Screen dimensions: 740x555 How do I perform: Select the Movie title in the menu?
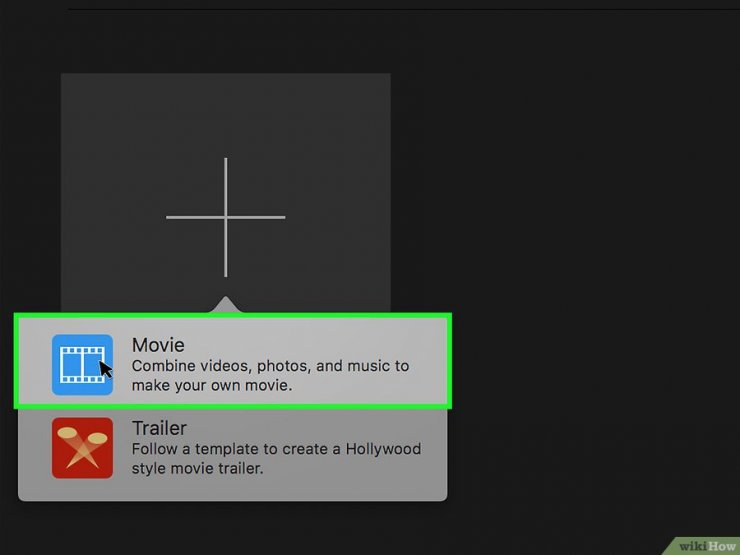point(158,345)
